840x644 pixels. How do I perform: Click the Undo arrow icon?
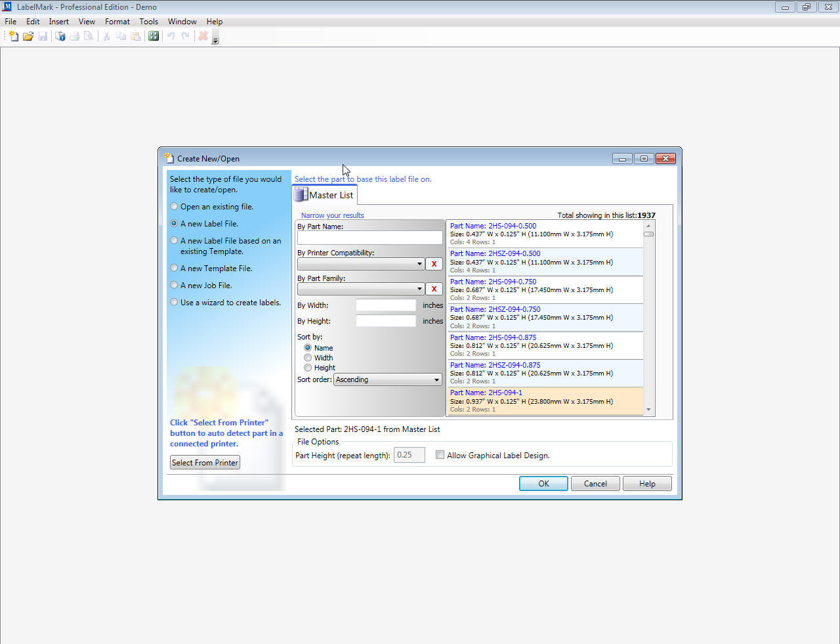click(x=171, y=36)
